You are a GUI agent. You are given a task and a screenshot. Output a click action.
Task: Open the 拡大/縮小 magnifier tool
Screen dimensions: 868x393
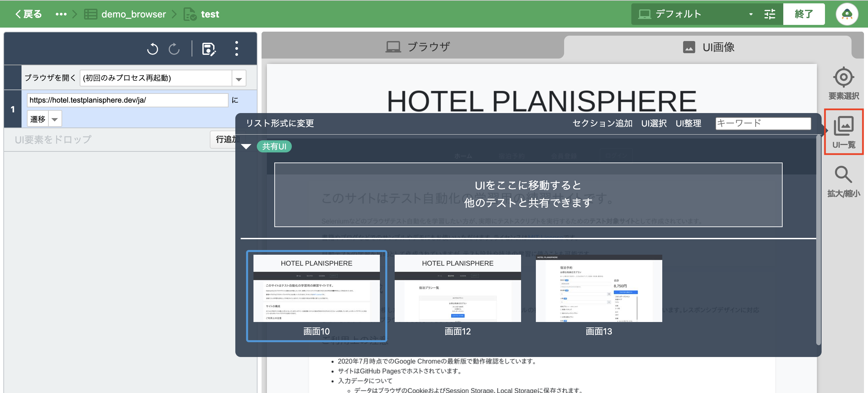[x=843, y=182]
